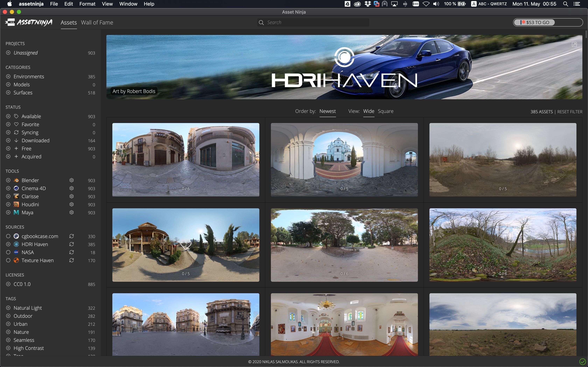
Task: Open the ABC - QWERTZ input source menu
Action: pos(489,4)
